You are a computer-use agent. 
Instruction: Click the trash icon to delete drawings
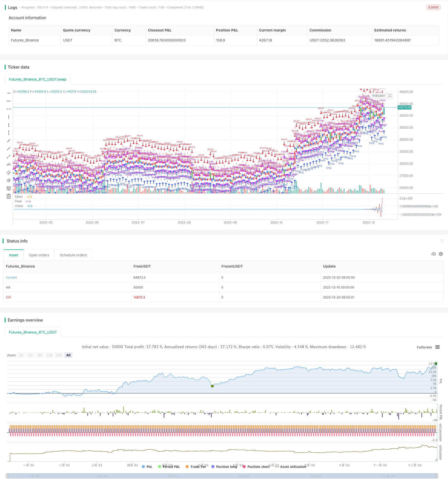pos(9,196)
